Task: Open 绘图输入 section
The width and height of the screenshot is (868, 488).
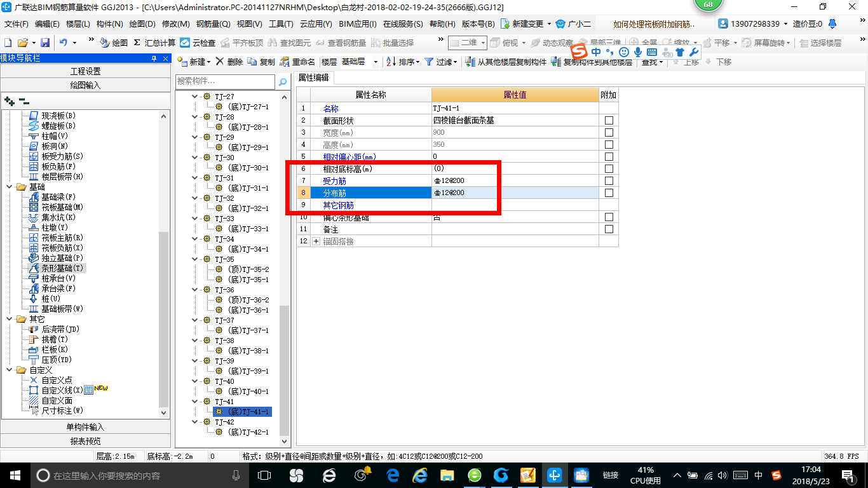Action: pyautogui.click(x=85, y=85)
